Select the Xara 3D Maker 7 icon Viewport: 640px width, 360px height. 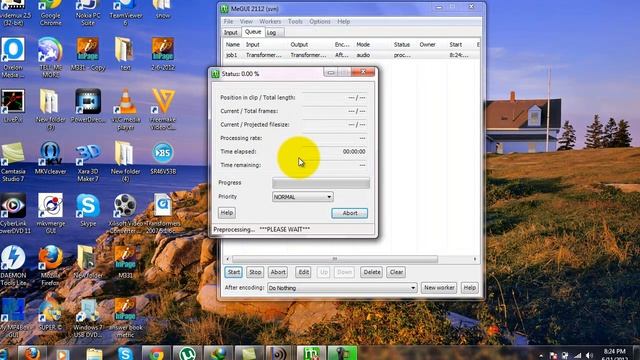[88, 162]
